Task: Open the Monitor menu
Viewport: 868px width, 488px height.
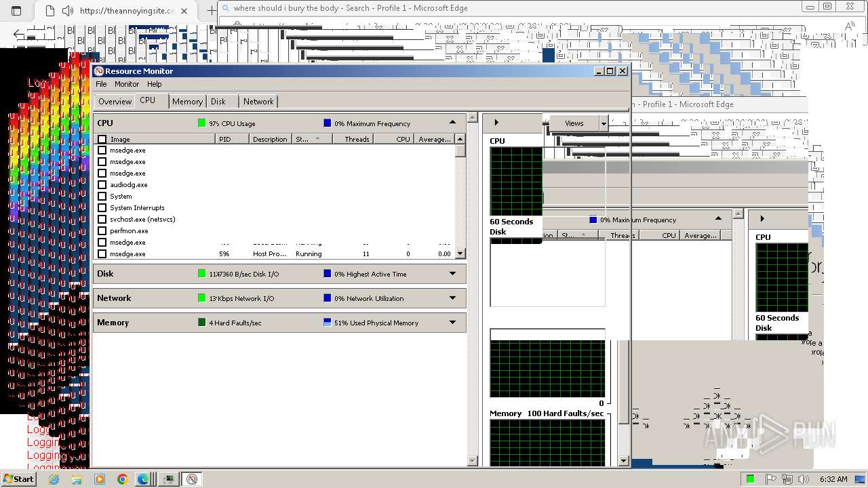Action: pyautogui.click(x=127, y=84)
